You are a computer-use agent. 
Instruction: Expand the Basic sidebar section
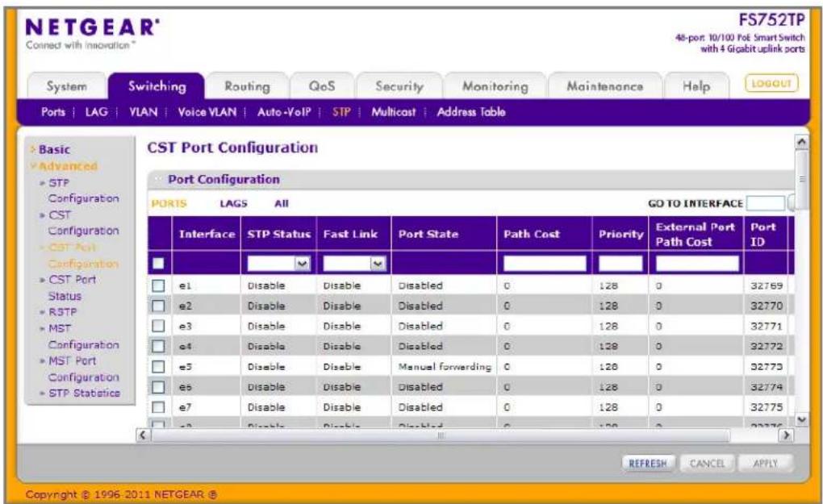tap(53, 149)
